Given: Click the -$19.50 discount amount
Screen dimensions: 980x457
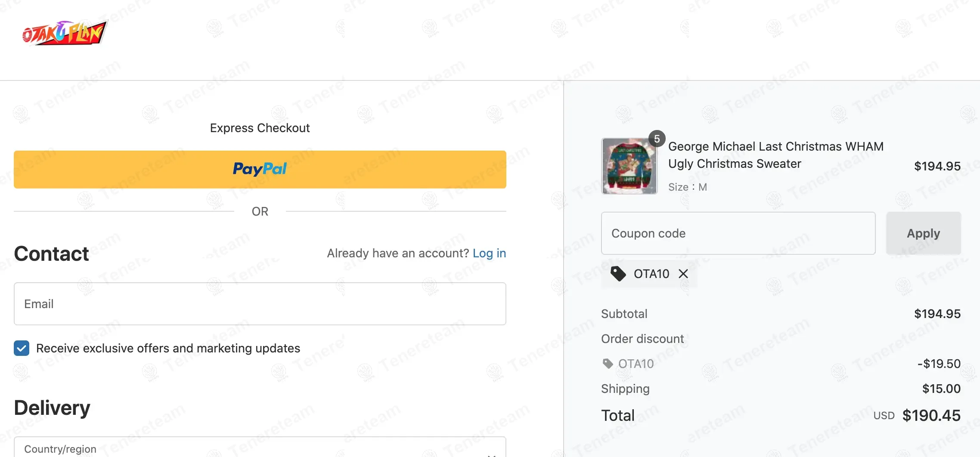Looking at the screenshot, I should pos(939,364).
